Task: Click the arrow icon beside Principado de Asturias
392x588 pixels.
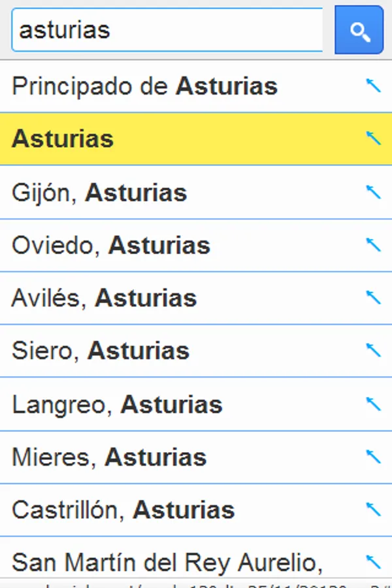Action: coord(374,86)
